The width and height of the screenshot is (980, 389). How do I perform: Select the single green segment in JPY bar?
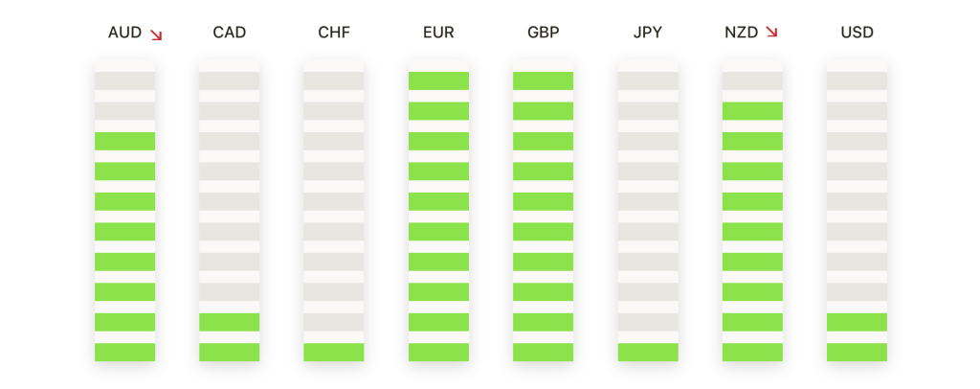pyautogui.click(x=648, y=352)
